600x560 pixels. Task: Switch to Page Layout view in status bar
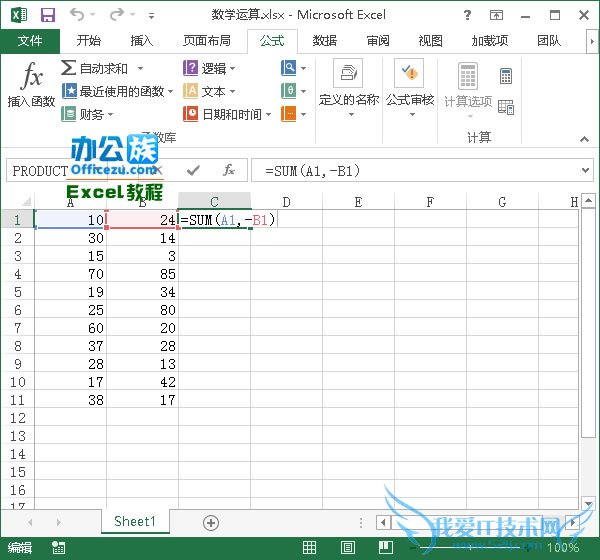click(347, 547)
